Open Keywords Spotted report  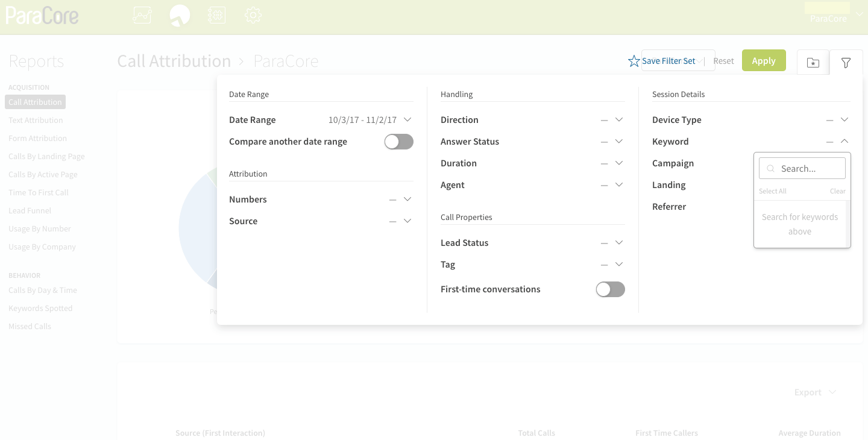coord(40,308)
